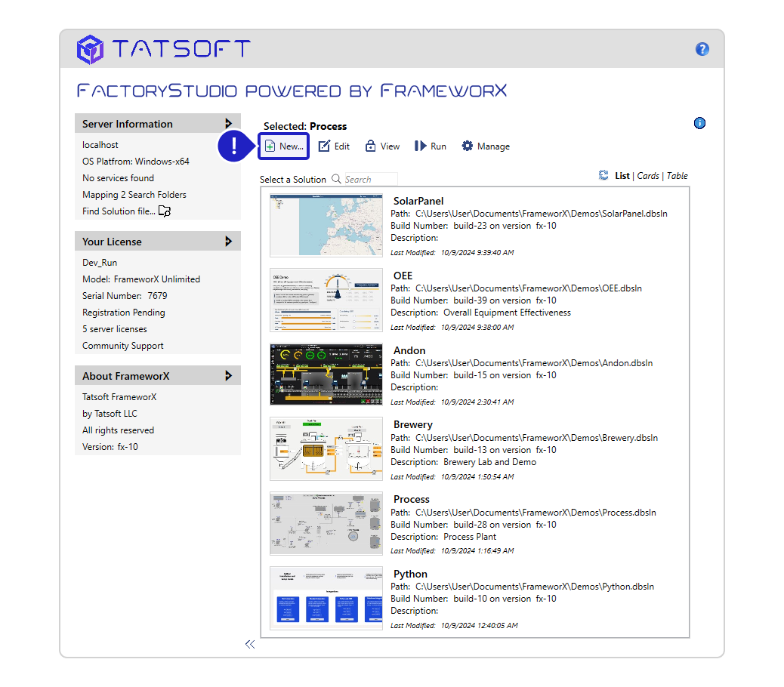Click the OEE.dbsln path line
784x687 pixels.
coord(517,288)
